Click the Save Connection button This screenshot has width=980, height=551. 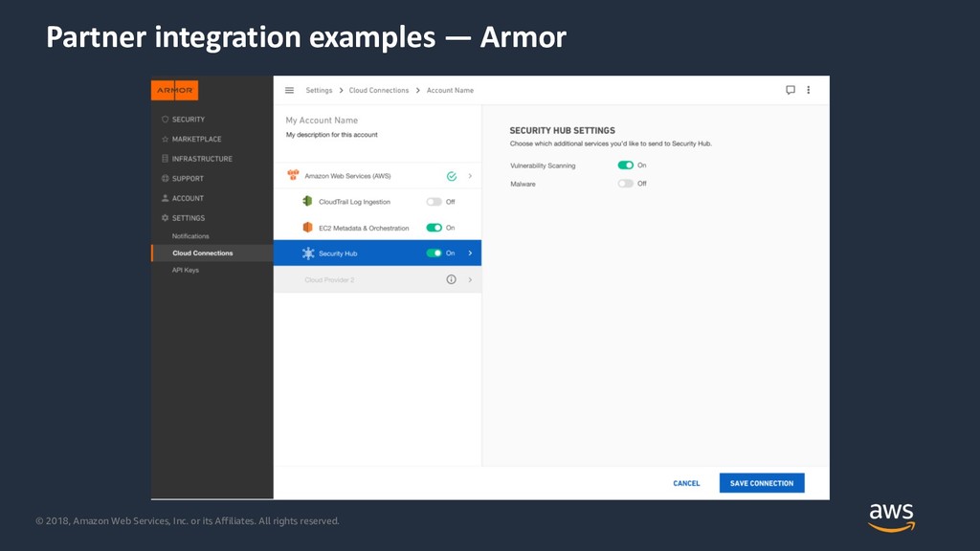(762, 483)
